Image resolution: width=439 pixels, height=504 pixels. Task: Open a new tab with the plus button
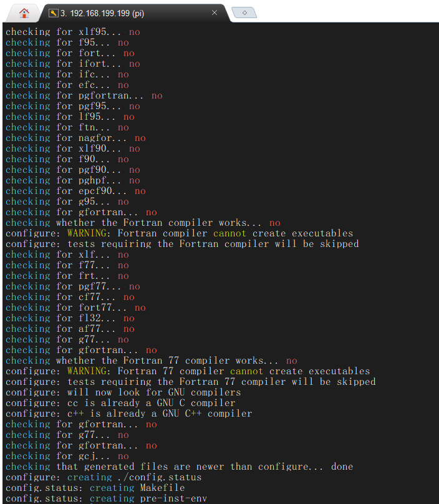(x=244, y=12)
